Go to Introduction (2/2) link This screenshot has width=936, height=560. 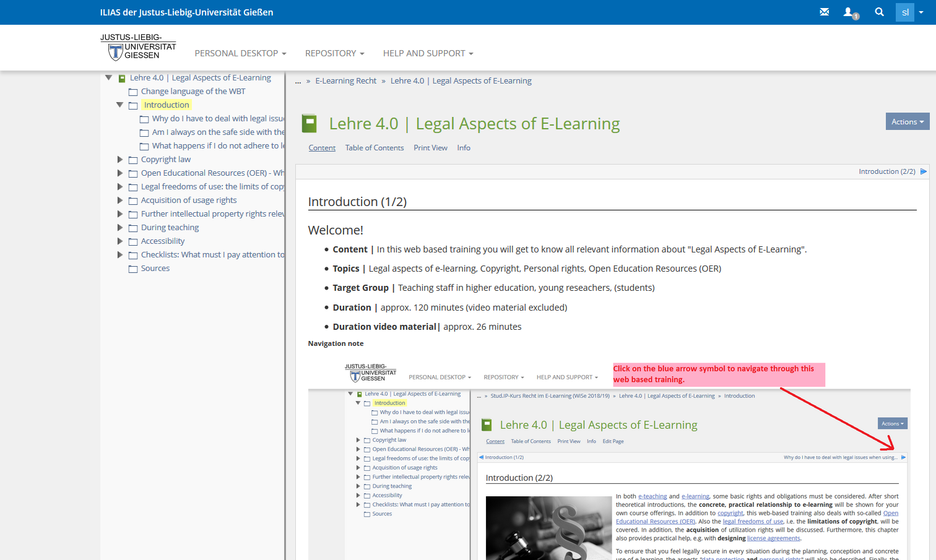886,171
